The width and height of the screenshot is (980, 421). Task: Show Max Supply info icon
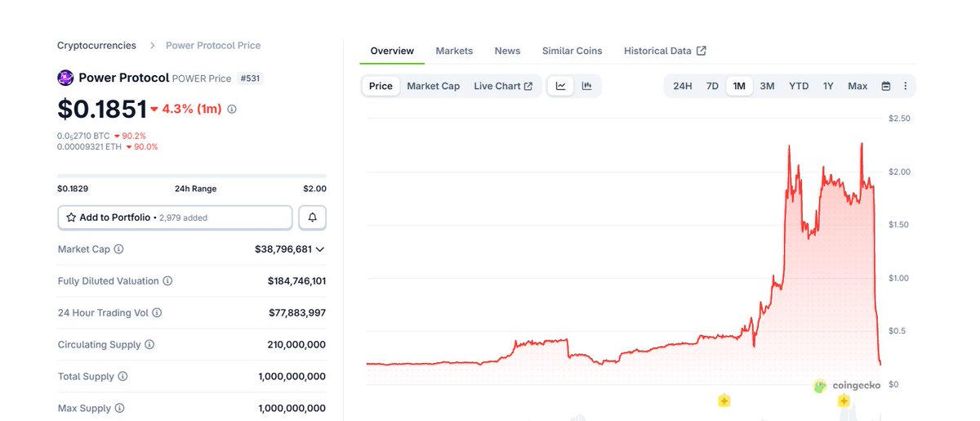tap(119, 408)
